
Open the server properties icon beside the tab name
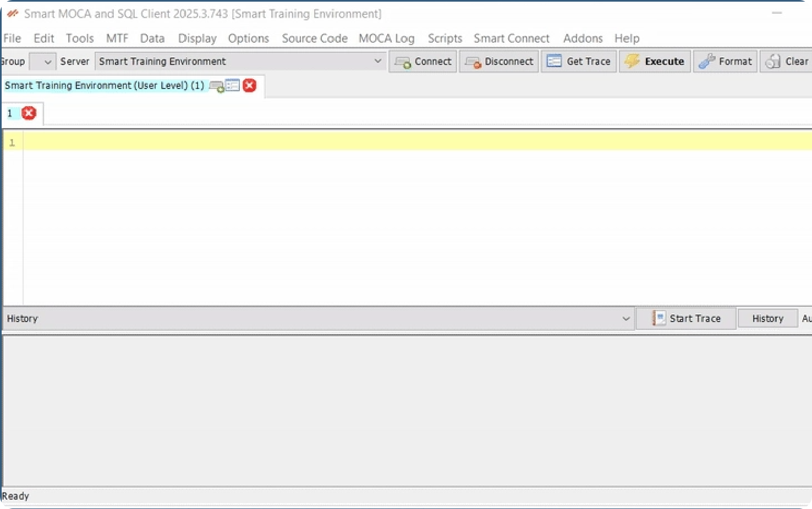tap(233, 85)
